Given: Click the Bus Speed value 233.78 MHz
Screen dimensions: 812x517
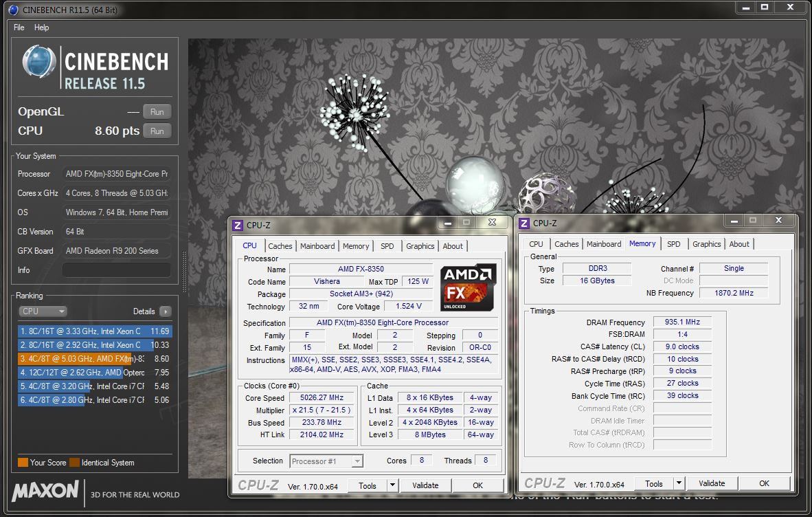Looking at the screenshot, I should click(322, 422).
